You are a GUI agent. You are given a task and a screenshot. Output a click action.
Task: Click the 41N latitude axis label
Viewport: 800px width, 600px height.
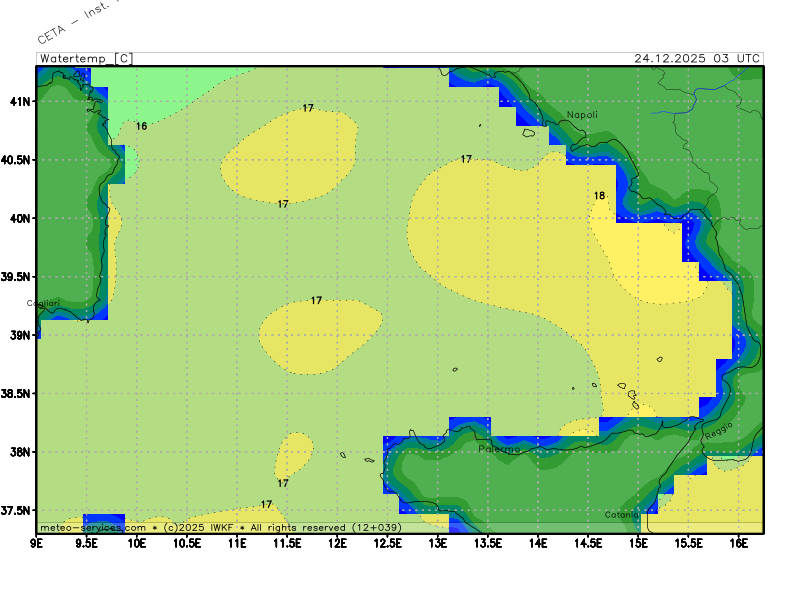pyautogui.click(x=21, y=102)
